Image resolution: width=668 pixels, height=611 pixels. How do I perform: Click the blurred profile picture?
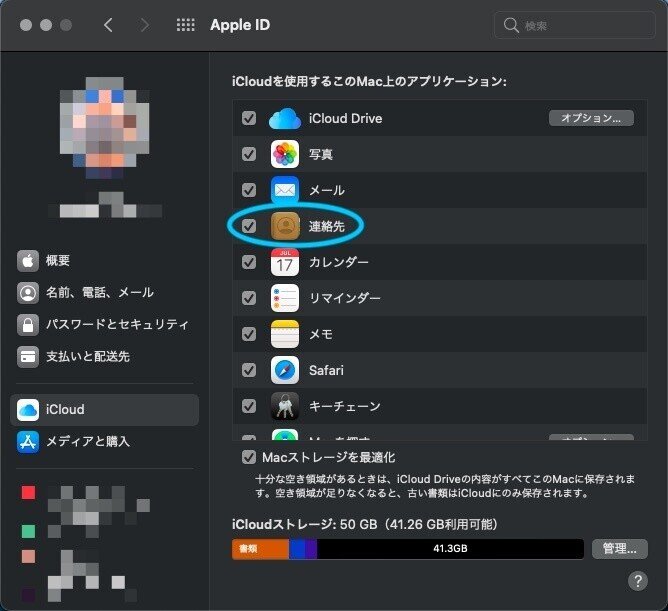(105, 128)
